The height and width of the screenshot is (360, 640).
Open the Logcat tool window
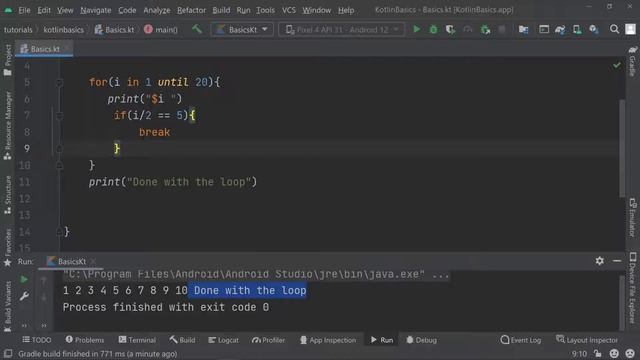click(x=223, y=340)
